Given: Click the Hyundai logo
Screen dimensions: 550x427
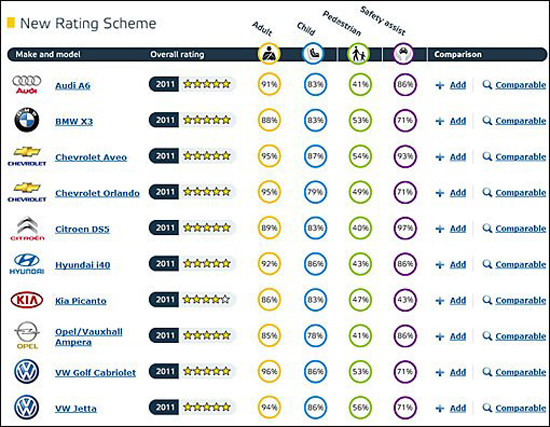Looking at the screenshot, I should pos(27,264).
